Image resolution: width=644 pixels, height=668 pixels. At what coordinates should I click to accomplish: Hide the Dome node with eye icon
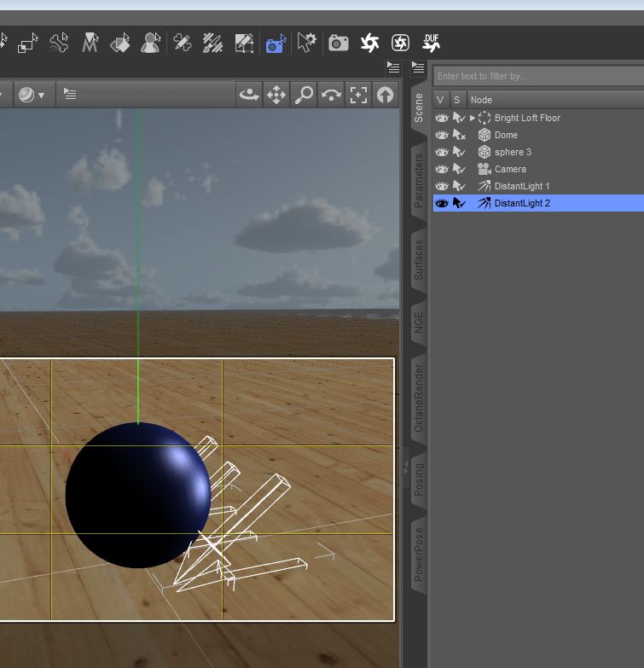pos(442,135)
